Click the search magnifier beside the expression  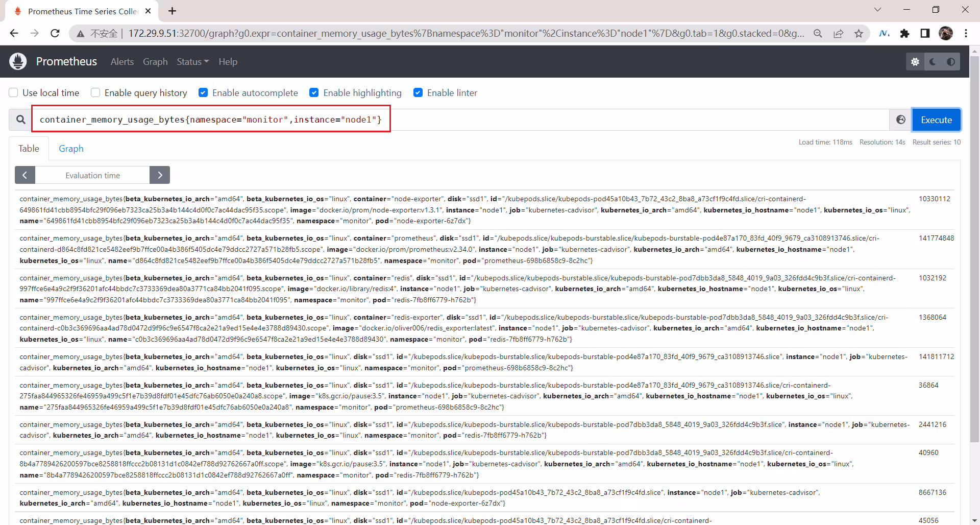[20, 120]
